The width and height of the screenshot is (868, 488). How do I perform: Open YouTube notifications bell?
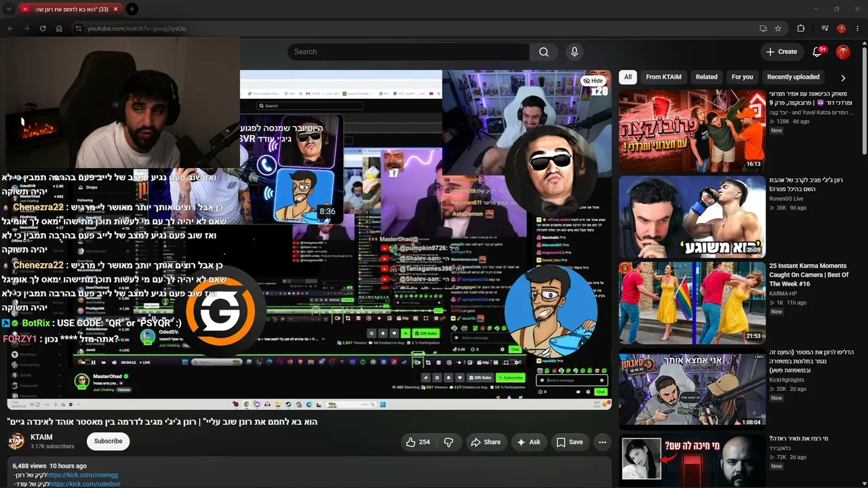817,52
